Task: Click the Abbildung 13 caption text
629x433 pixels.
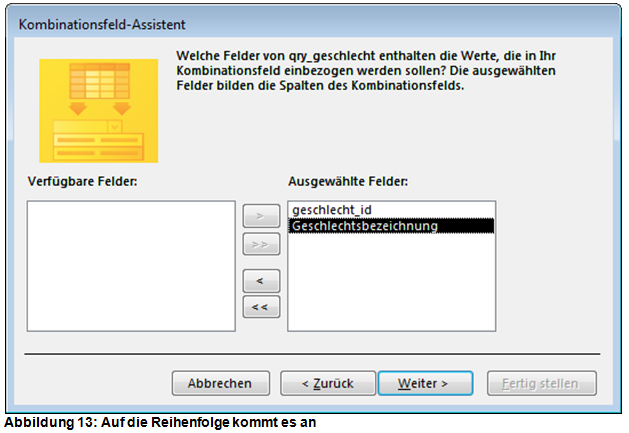Action: pos(160,422)
